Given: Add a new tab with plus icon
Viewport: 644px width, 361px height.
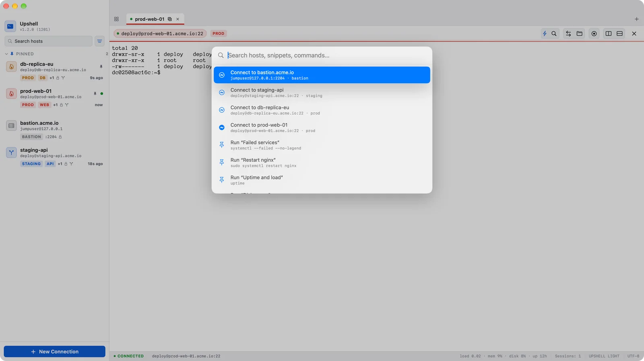Looking at the screenshot, I should (637, 19).
